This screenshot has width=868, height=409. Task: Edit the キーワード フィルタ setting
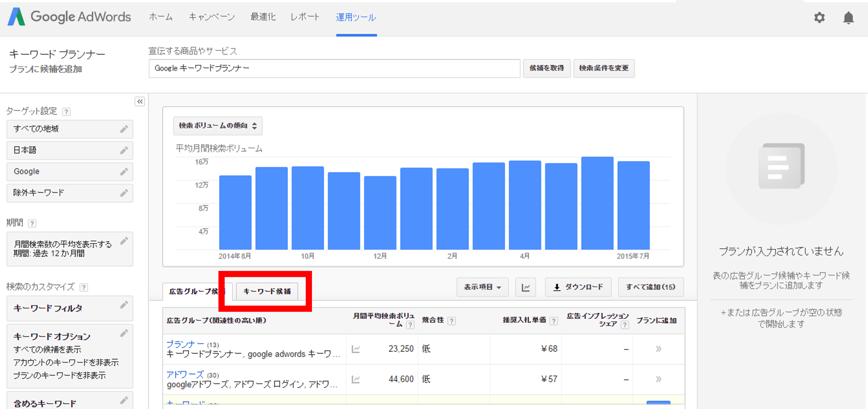point(123,305)
